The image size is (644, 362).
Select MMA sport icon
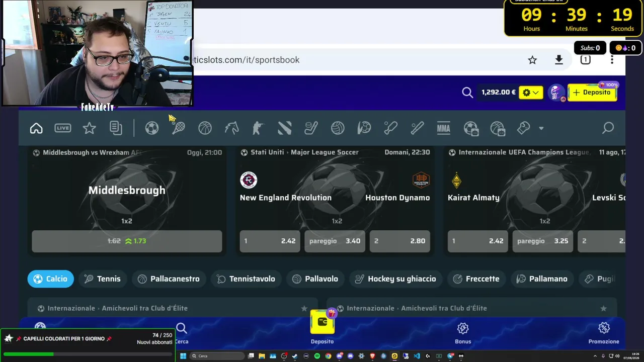(444, 128)
